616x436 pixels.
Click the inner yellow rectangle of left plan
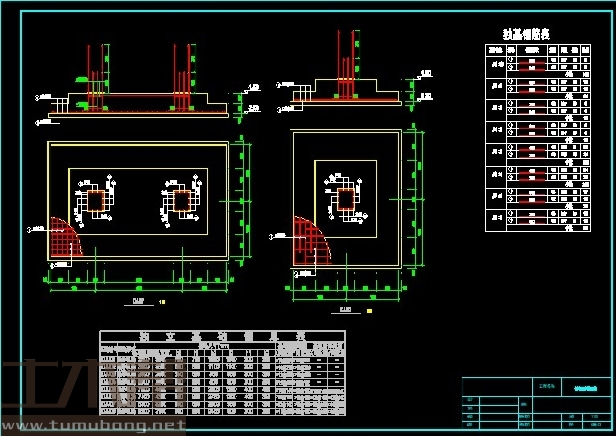[138, 170]
